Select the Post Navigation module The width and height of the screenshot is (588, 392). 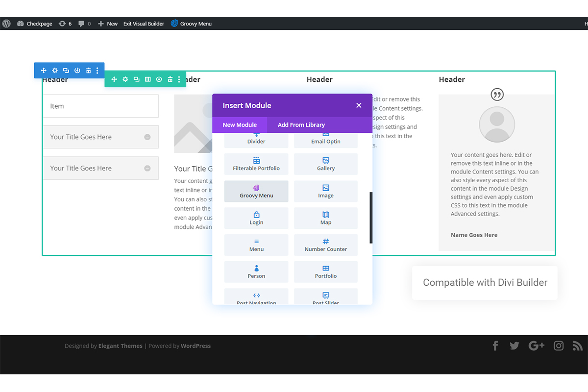tap(256, 296)
